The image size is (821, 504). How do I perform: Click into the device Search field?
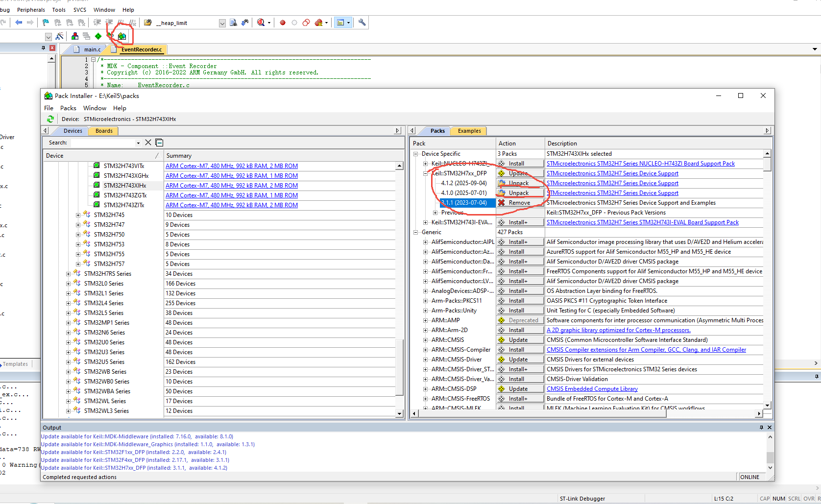103,143
